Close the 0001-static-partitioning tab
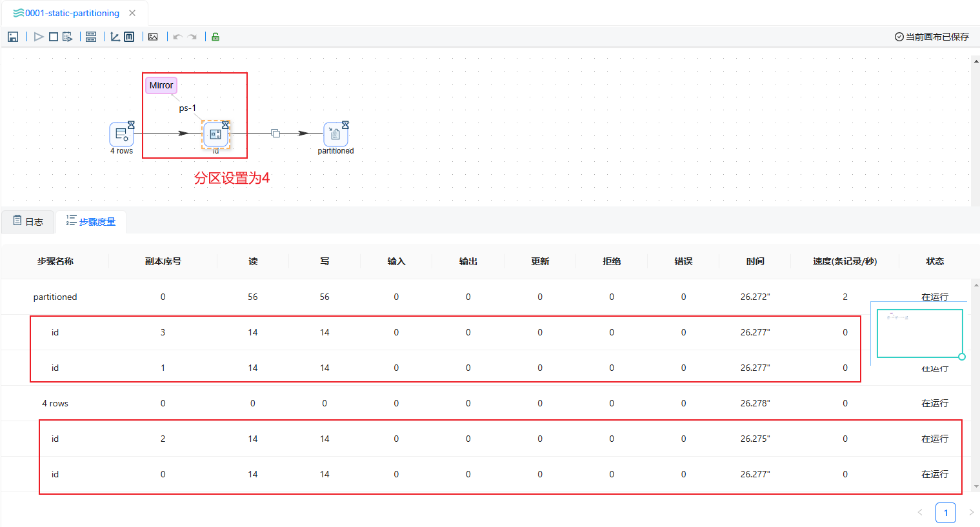 [132, 13]
